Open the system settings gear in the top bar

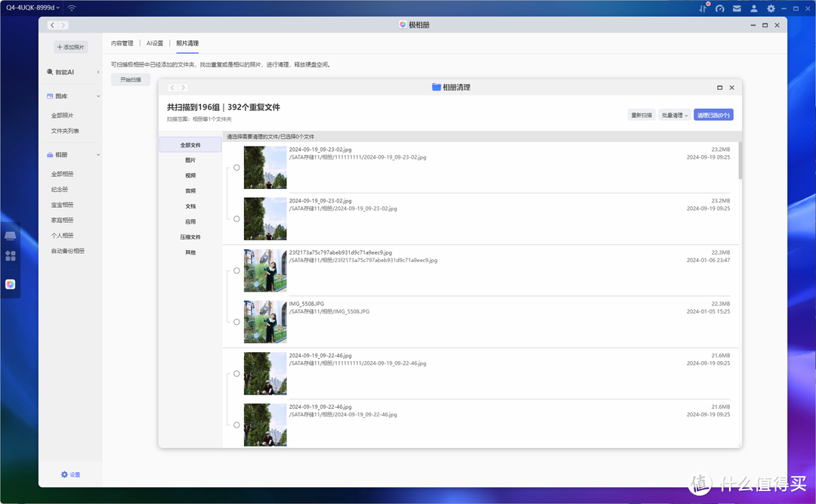tap(771, 8)
